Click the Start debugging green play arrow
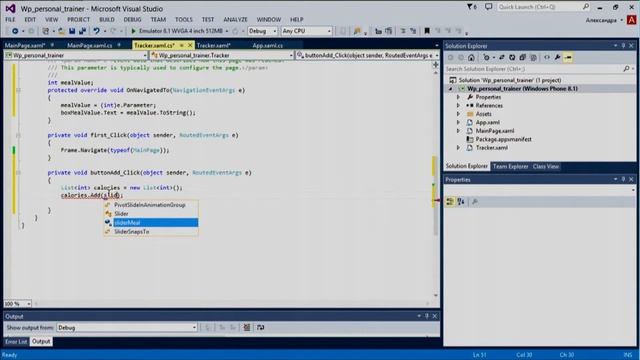The height and width of the screenshot is (360, 640). click(133, 31)
